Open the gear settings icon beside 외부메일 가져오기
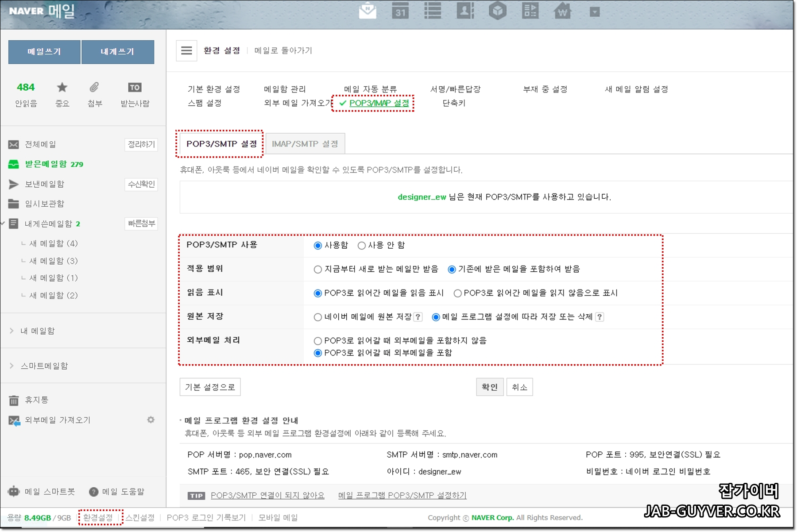The image size is (797, 532). coord(151,420)
